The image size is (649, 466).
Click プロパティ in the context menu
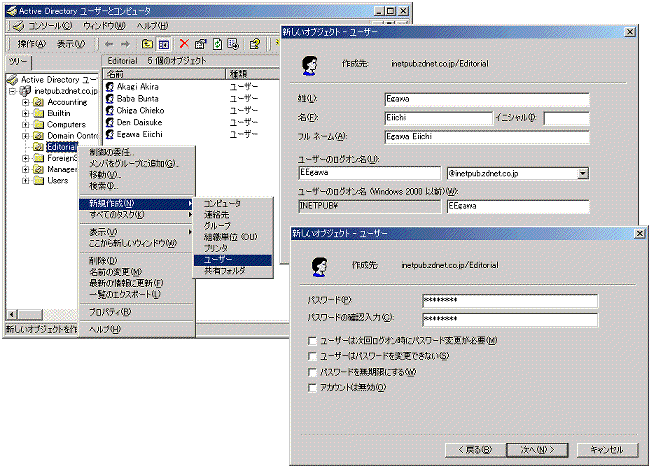[x=103, y=311]
